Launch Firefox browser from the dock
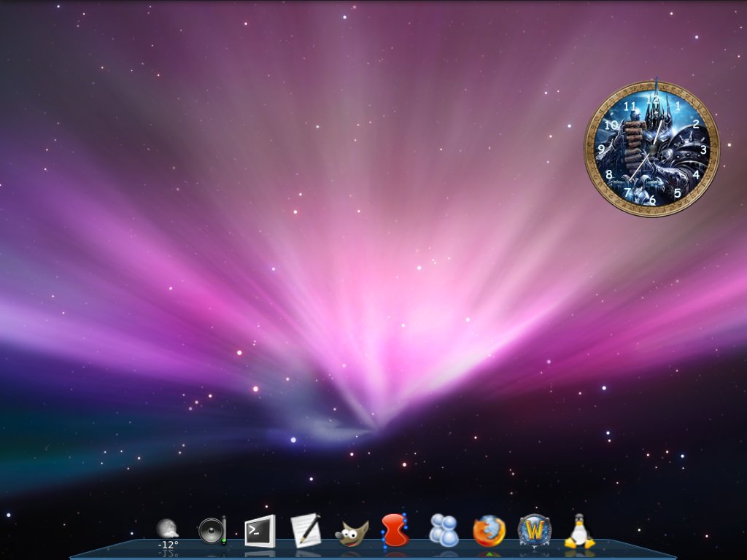Viewport: 747px width, 560px height. (489, 531)
